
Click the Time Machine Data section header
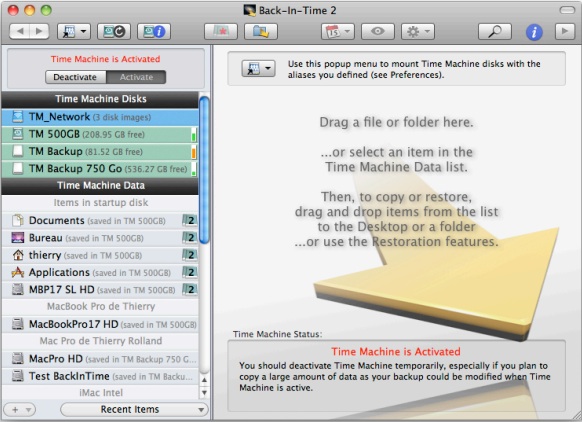tap(100, 186)
